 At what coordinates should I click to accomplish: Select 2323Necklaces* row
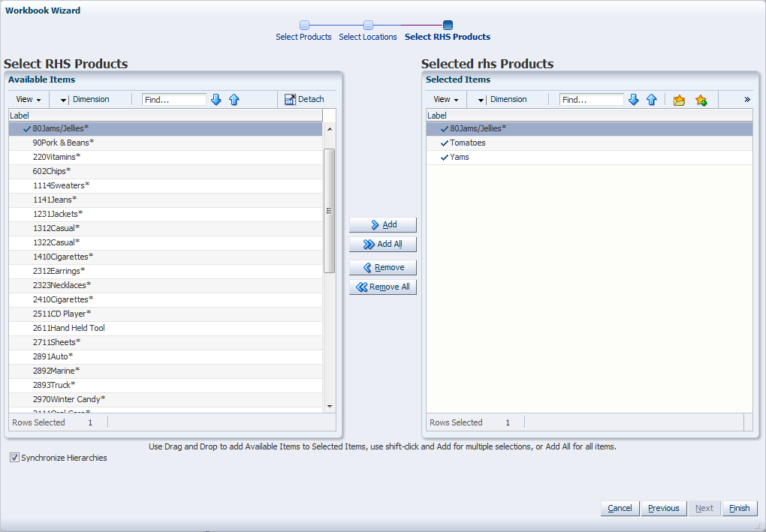tap(166, 285)
